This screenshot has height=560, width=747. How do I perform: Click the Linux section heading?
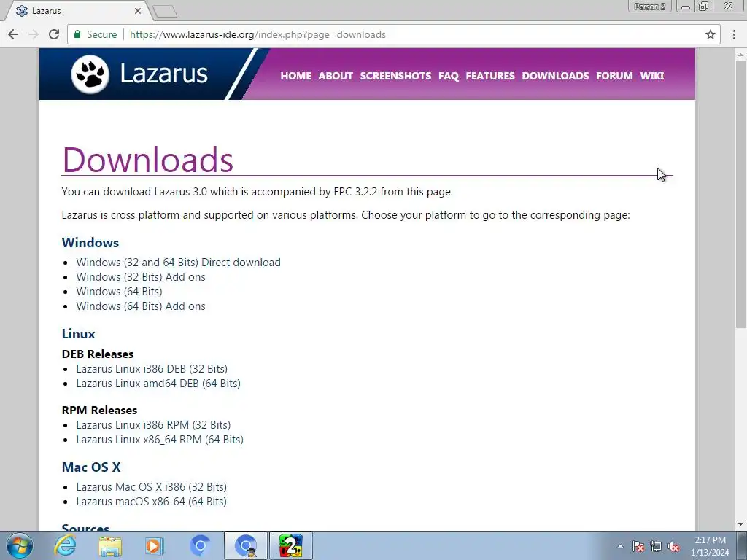pos(79,334)
